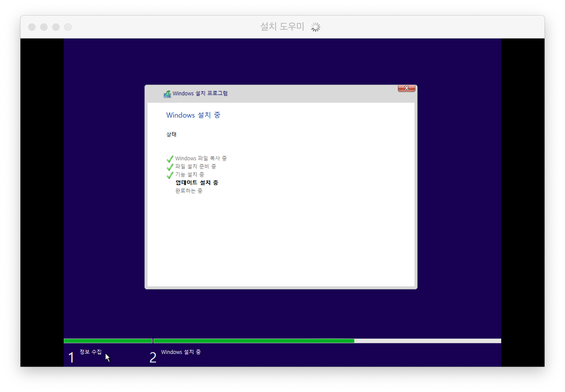Image resolution: width=565 pixels, height=392 pixels.
Task: Click the Windows 설치 중 progress bar segment
Action: (327, 341)
